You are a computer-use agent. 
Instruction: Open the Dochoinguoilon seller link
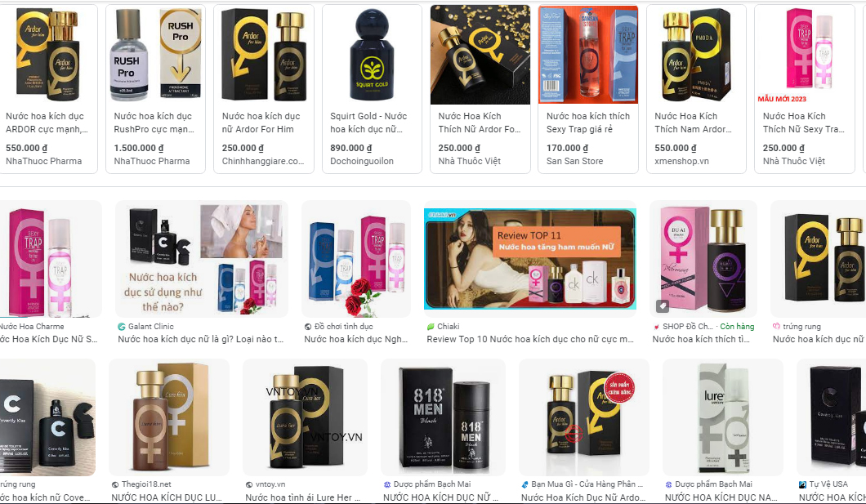362,161
